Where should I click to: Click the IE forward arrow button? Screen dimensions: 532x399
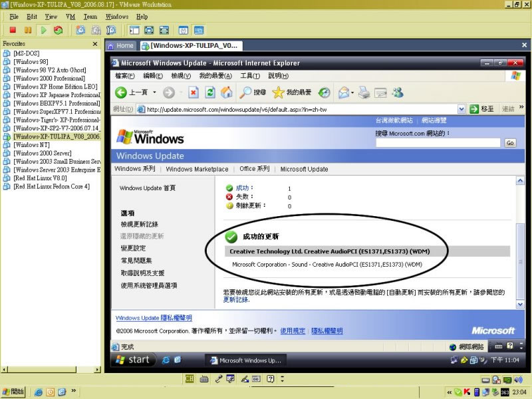point(169,92)
